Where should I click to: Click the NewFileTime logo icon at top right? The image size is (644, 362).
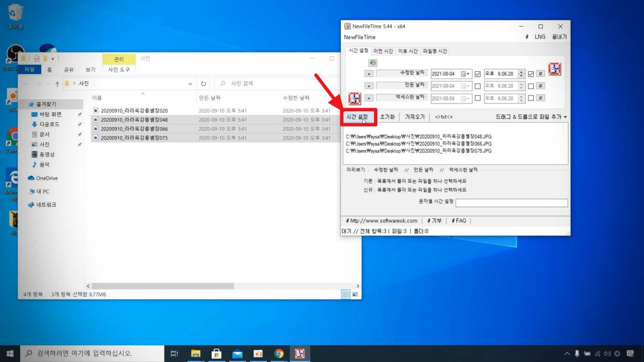tap(554, 69)
